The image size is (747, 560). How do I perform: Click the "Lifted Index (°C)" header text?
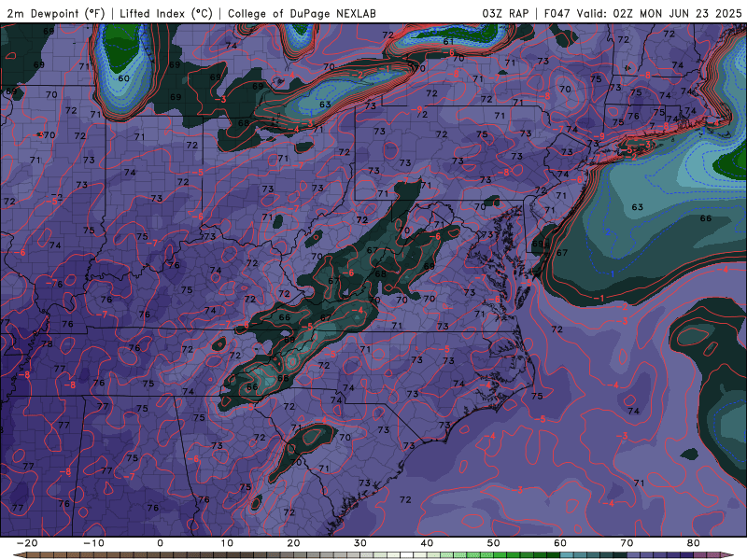[x=166, y=13]
